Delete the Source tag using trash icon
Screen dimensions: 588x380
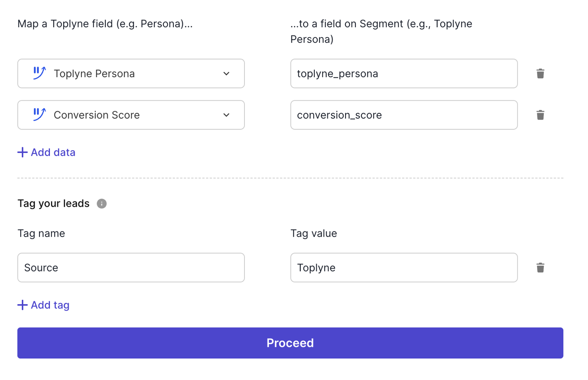540,267
